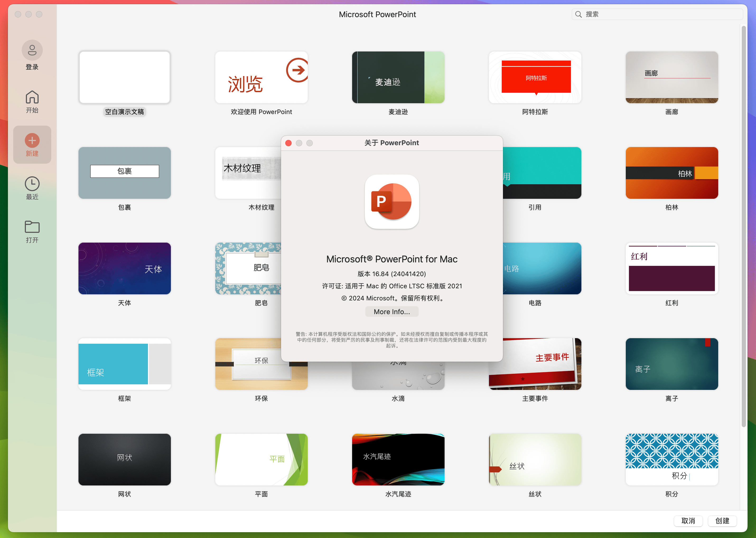Choose the Wood Type (木材纹理) template
The image size is (756, 538).
click(248, 173)
